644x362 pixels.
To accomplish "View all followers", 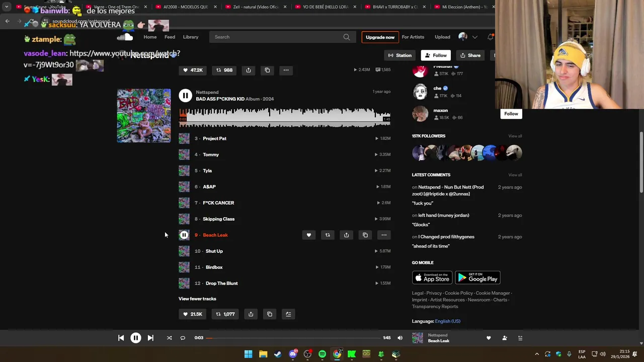I will click(515, 136).
